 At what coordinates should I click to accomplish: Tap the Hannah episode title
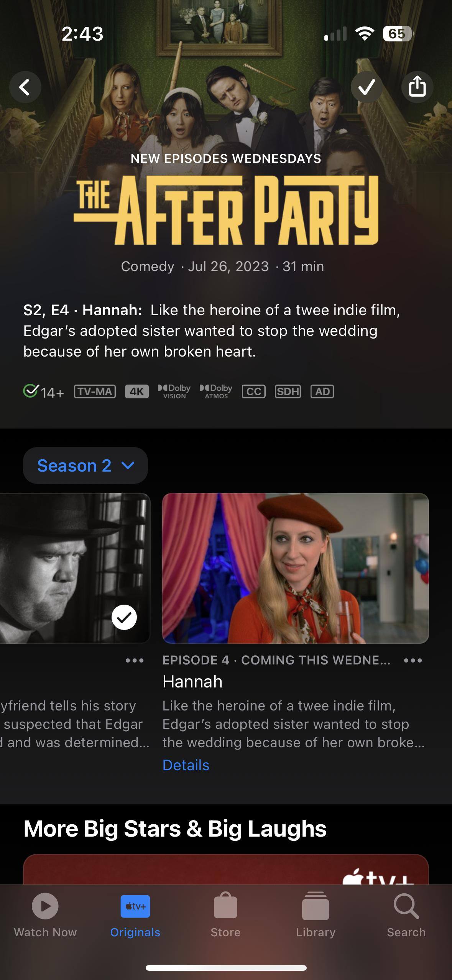192,682
